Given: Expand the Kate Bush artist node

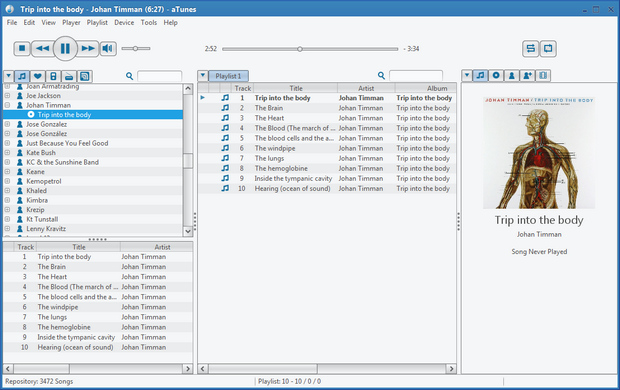Looking at the screenshot, I should 7,152.
